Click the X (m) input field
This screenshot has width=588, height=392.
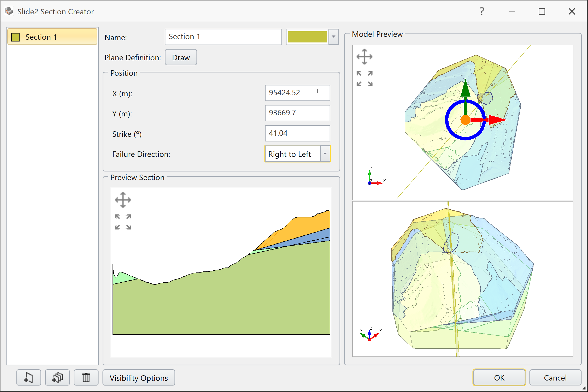click(x=298, y=93)
